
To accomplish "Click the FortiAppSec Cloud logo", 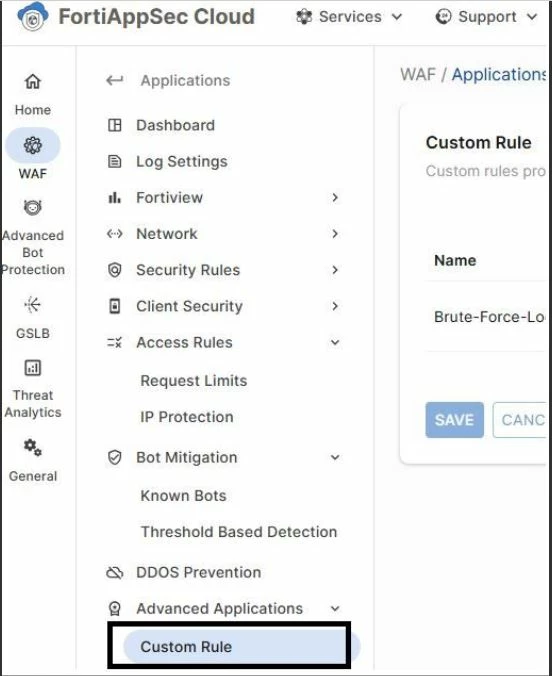I will (33, 16).
